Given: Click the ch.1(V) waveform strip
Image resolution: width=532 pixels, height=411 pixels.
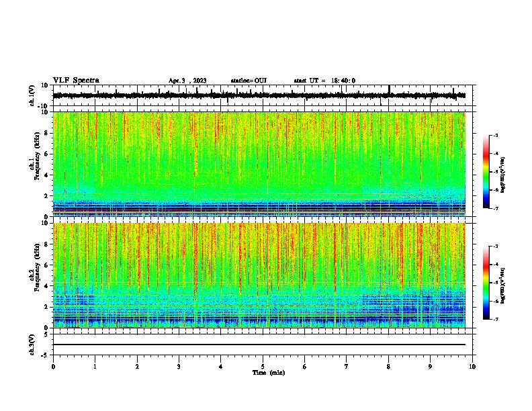Looking at the screenshot, I should click(x=259, y=95).
